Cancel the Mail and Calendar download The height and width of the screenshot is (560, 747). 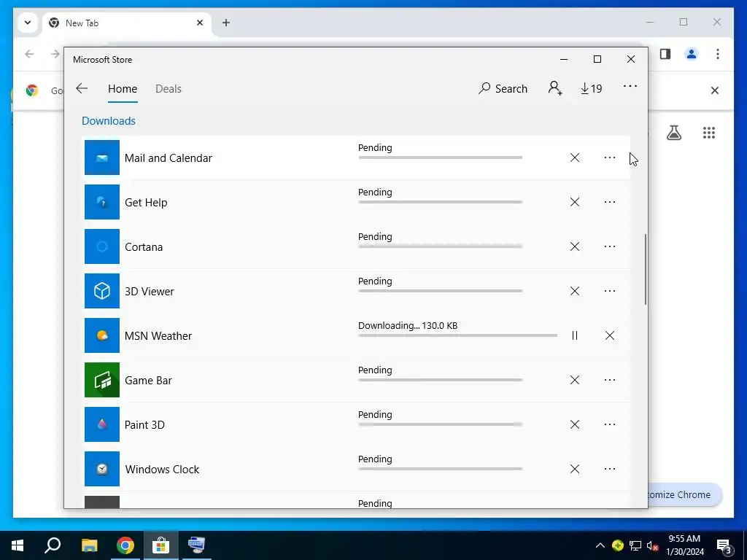(x=575, y=157)
